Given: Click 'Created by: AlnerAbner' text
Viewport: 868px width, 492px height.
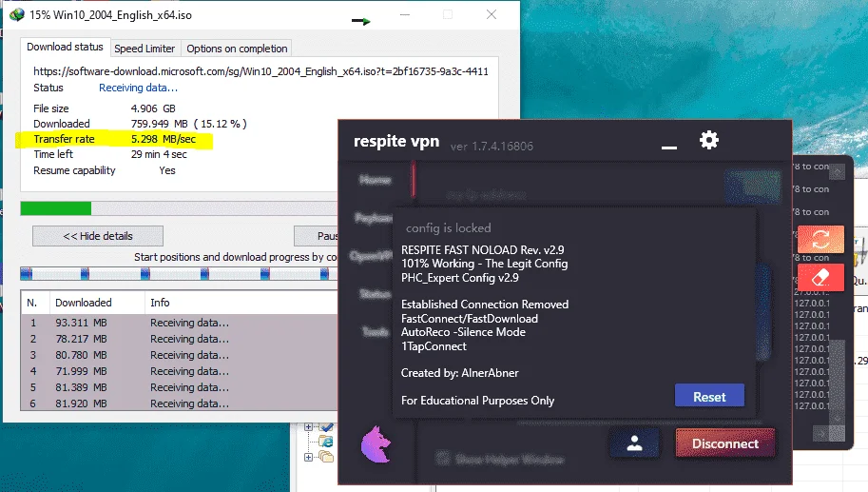Looking at the screenshot, I should (x=460, y=373).
